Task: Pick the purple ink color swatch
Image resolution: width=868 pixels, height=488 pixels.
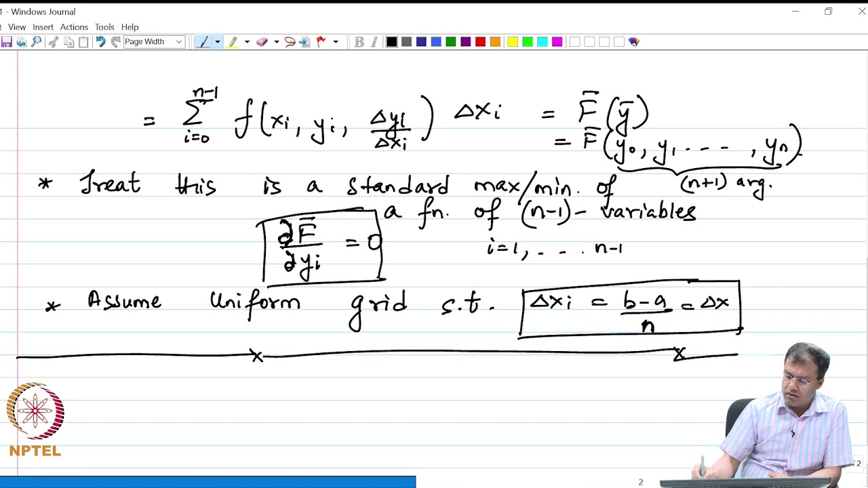Action: tap(466, 42)
